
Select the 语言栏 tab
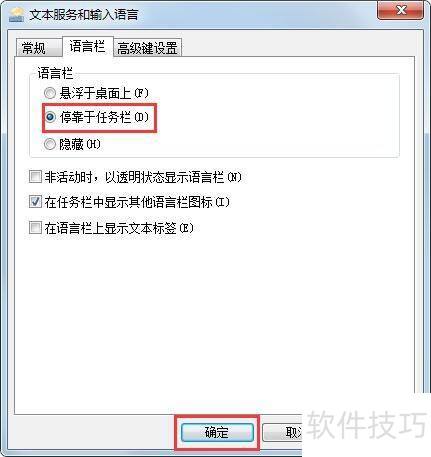[x=88, y=47]
